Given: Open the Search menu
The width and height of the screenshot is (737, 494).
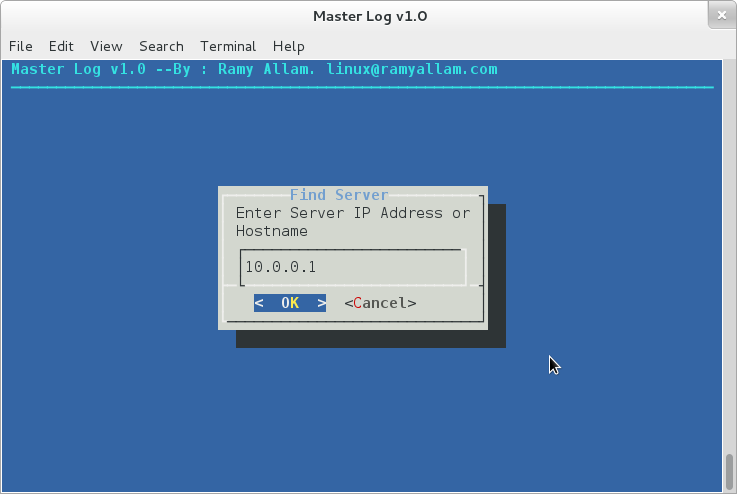Looking at the screenshot, I should (161, 46).
